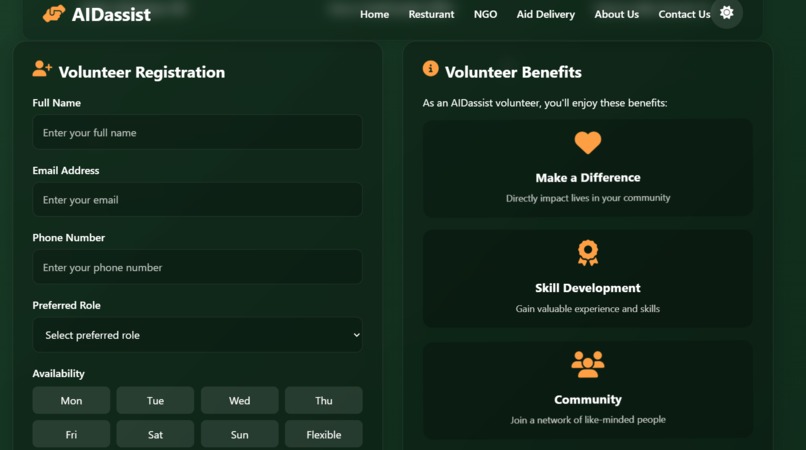Click the Volunteer Registration heading
Screen dimensions: 806x450
coord(142,72)
